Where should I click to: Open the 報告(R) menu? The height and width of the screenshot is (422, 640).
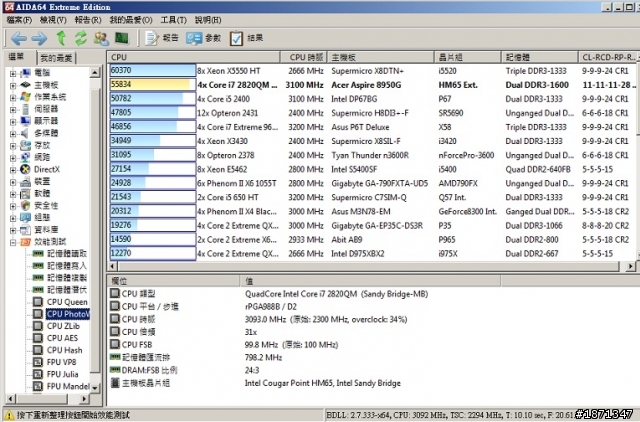(x=88, y=20)
